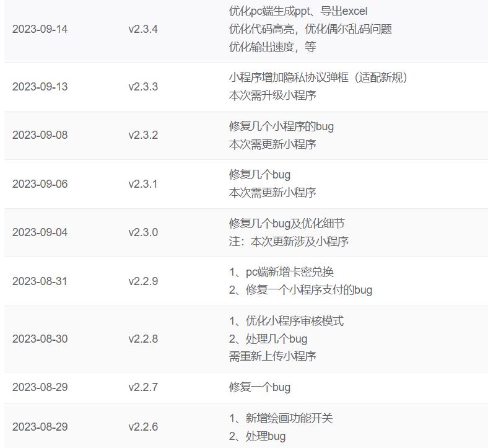The image size is (488, 448).
Task: Click the '小程序增加隐私协议弹框' description
Action: click(x=318, y=77)
